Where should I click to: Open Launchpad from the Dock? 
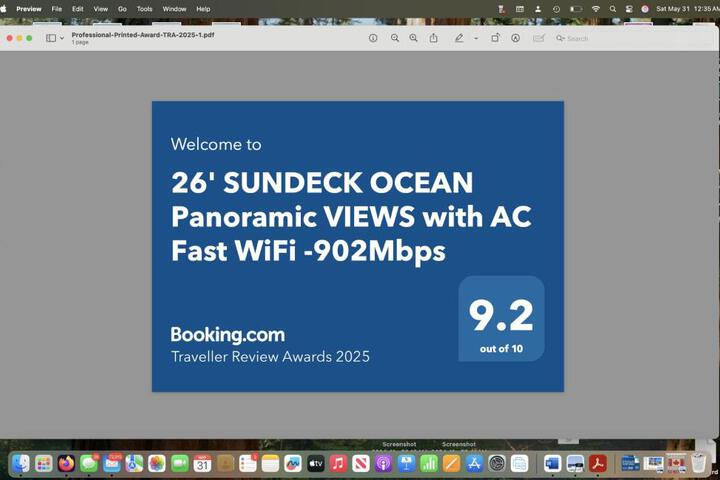(x=44, y=463)
